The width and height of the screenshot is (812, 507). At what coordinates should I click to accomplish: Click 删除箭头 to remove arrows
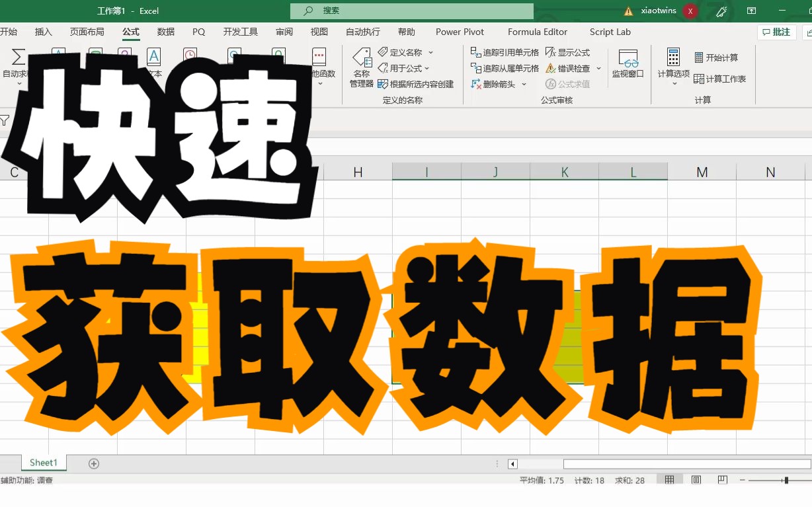(495, 84)
